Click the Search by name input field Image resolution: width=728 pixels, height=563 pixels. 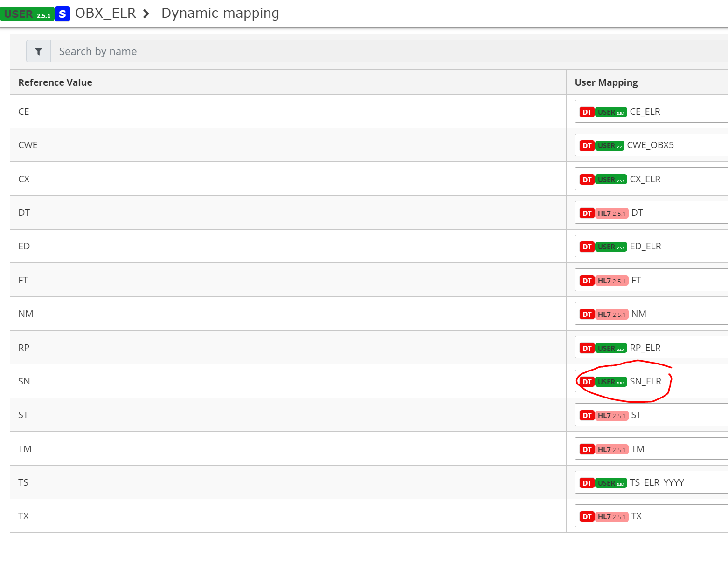pos(187,51)
